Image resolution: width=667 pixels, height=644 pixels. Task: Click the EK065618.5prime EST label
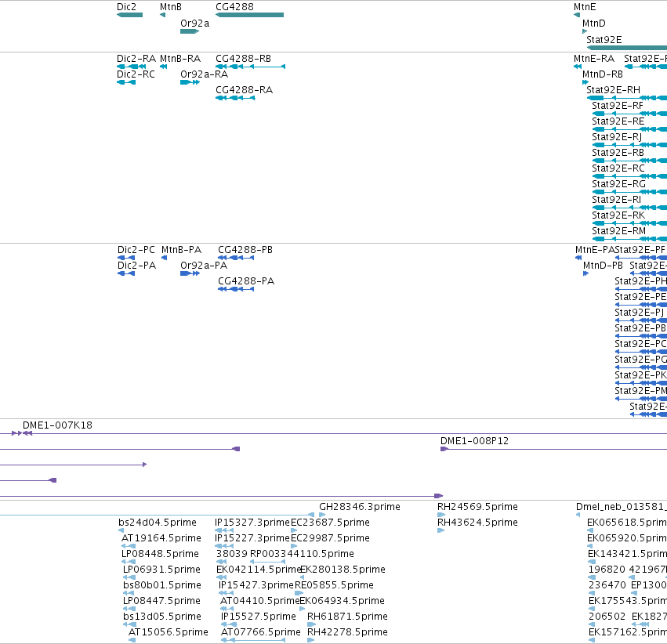click(627, 522)
